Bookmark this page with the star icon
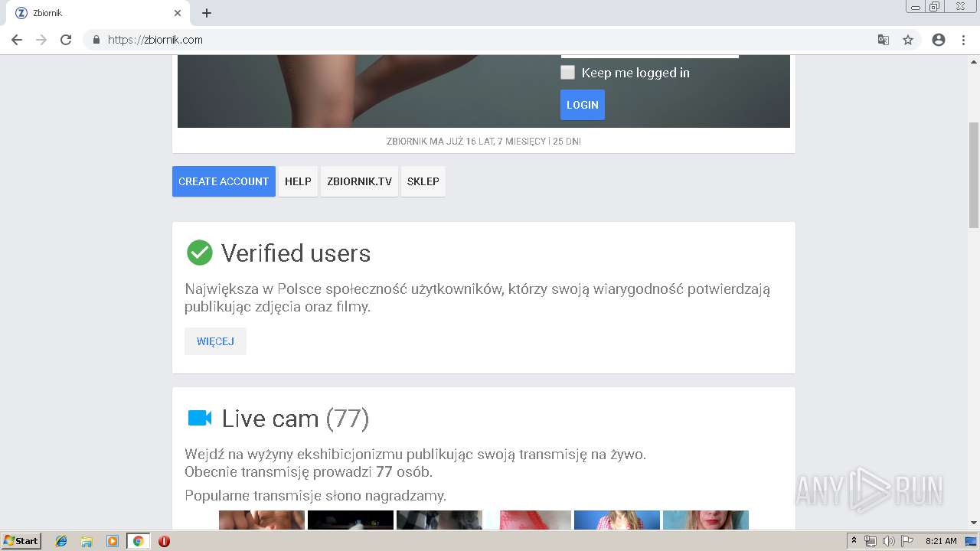 click(x=908, y=40)
